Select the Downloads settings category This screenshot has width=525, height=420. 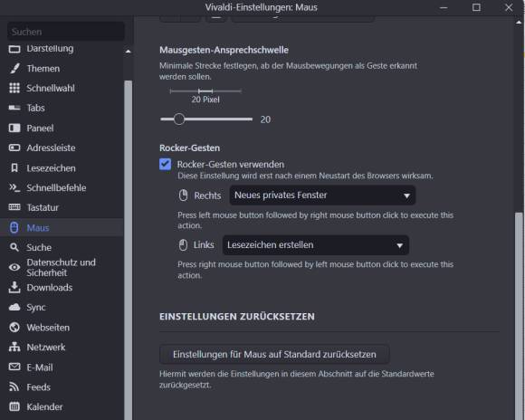(x=62, y=287)
